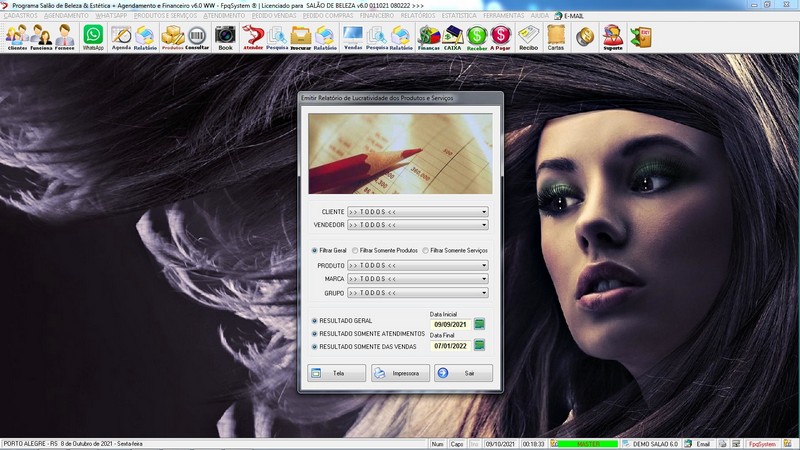Open the WhatsApp toolbar icon
Screen dimensions: 800x450
tap(93, 37)
